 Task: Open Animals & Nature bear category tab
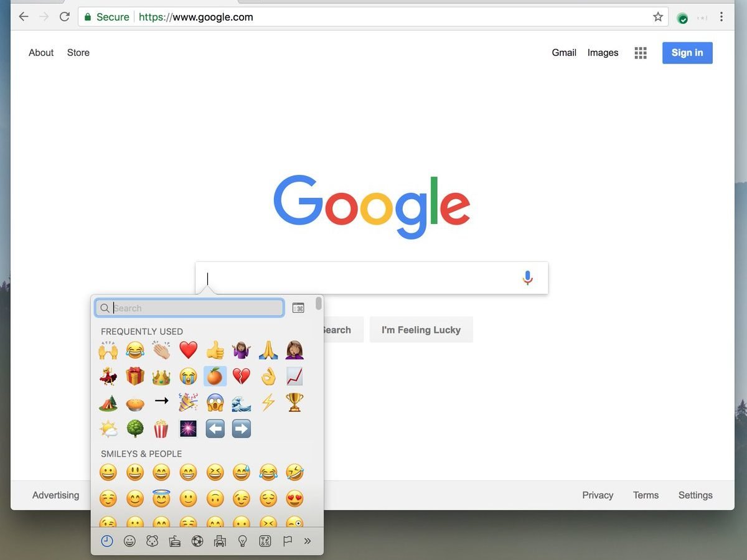tap(152, 541)
